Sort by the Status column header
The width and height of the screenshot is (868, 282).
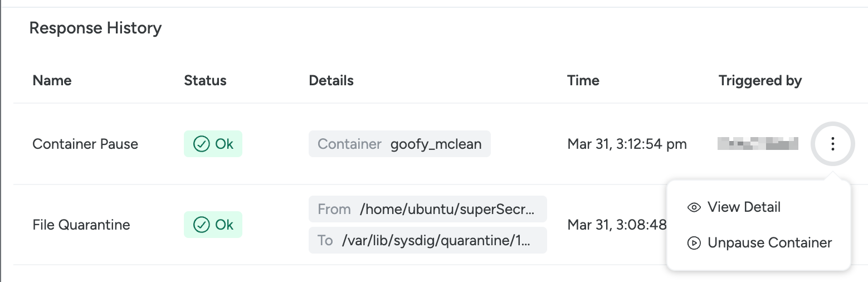205,80
